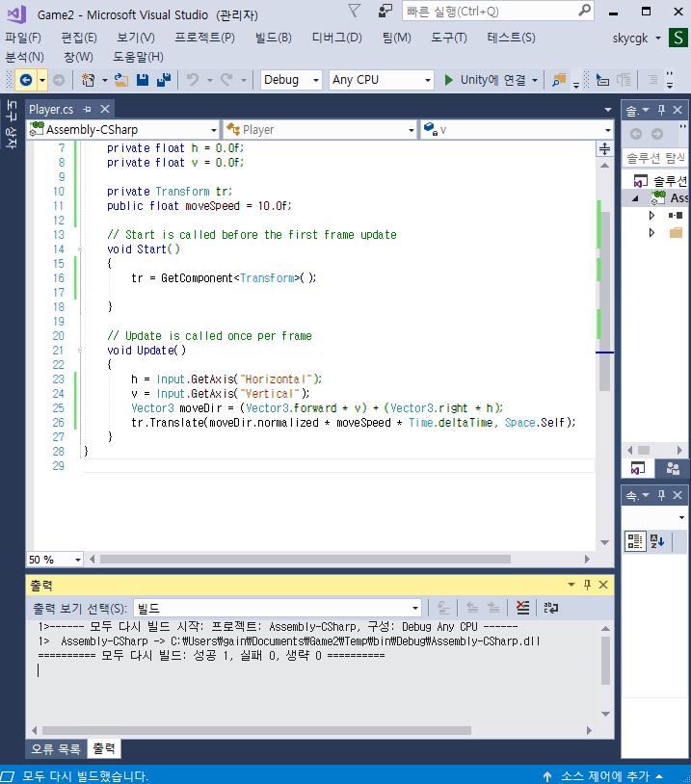Click the Output panel vertical scrollbar thumb
Image resolution: width=691 pixels, height=784 pixels.
tap(605, 661)
